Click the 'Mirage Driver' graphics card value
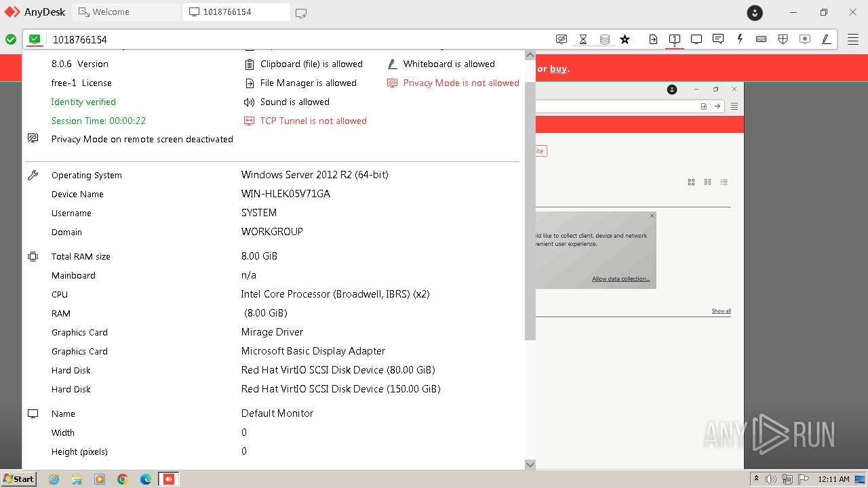Screen dimensions: 868x488 (x=272, y=332)
